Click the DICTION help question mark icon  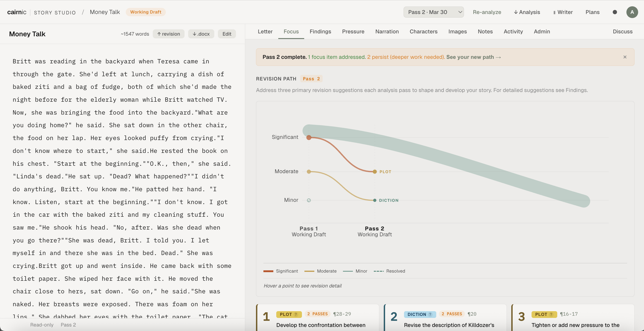pos(430,314)
